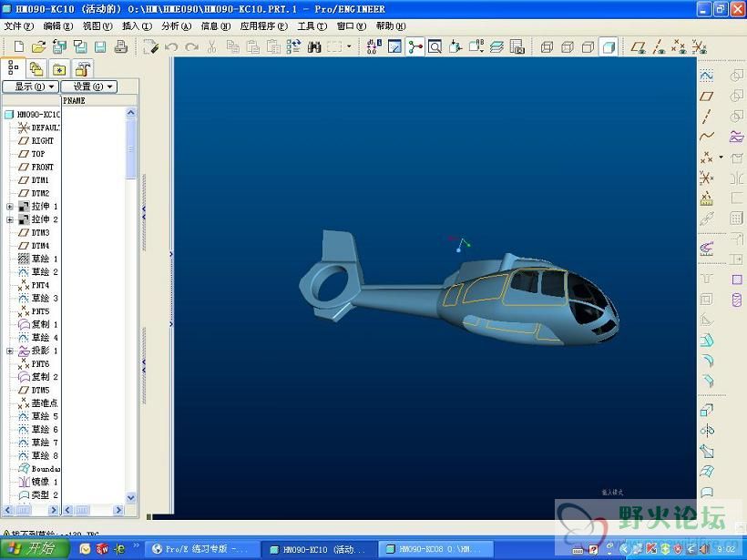Select the Coordinate System tool in the right toolbar
Viewport: 747px width, 560px height.
707,178
